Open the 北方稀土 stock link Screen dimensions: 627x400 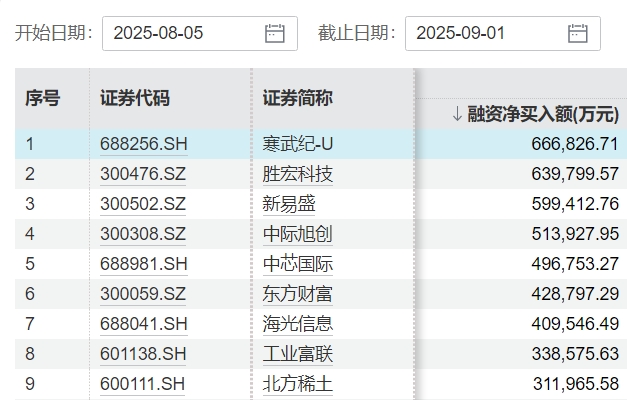click(x=297, y=384)
